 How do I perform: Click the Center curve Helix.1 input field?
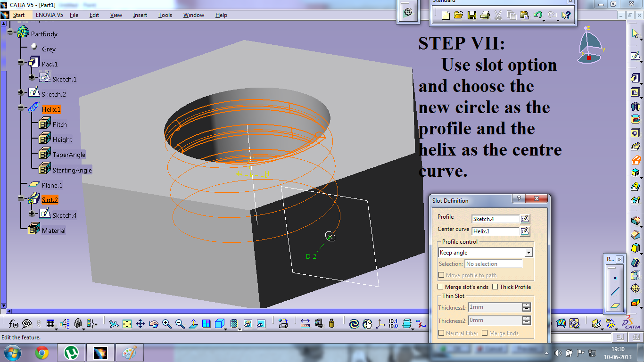point(495,231)
